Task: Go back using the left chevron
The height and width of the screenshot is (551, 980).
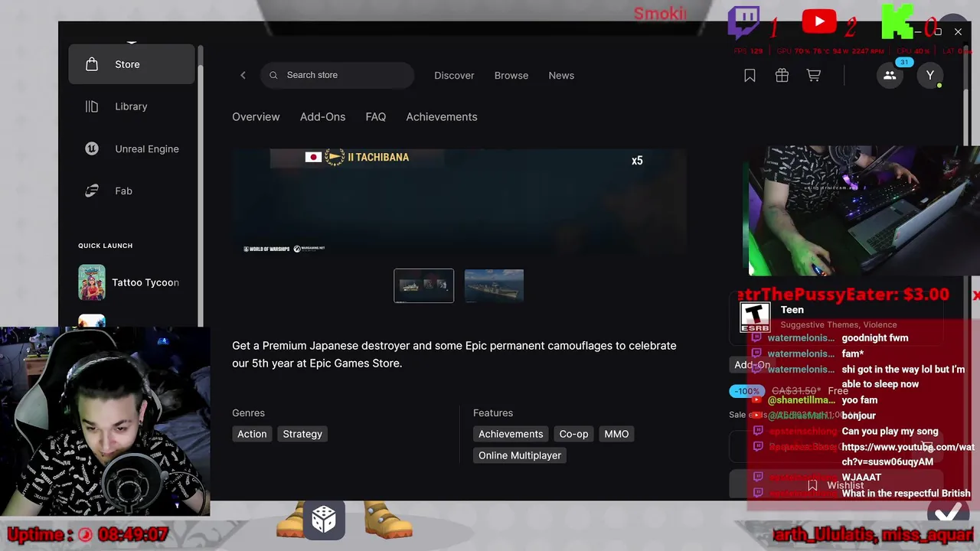Action: click(x=243, y=75)
